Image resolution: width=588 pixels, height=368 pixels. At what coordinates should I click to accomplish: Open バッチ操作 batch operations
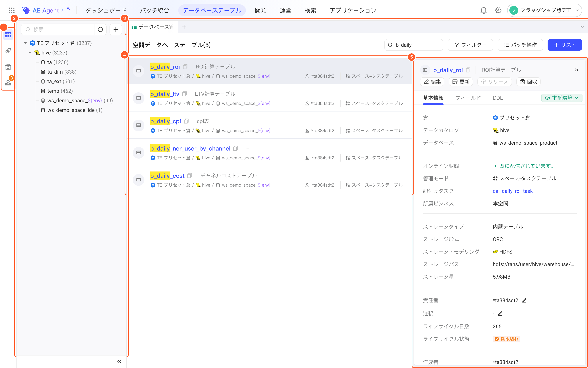520,45
